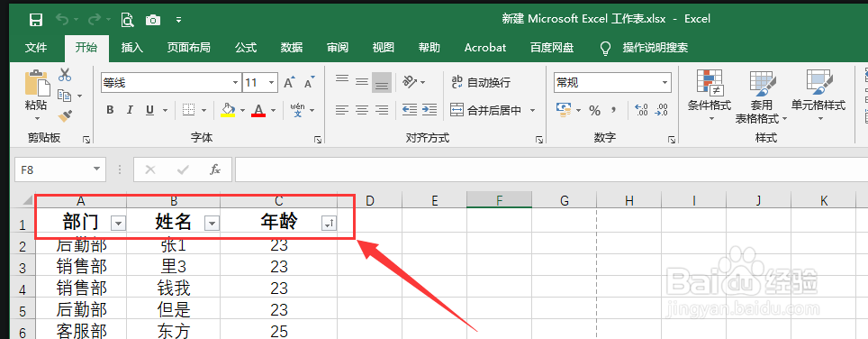Open the fill color dropdown arrow

(242, 110)
